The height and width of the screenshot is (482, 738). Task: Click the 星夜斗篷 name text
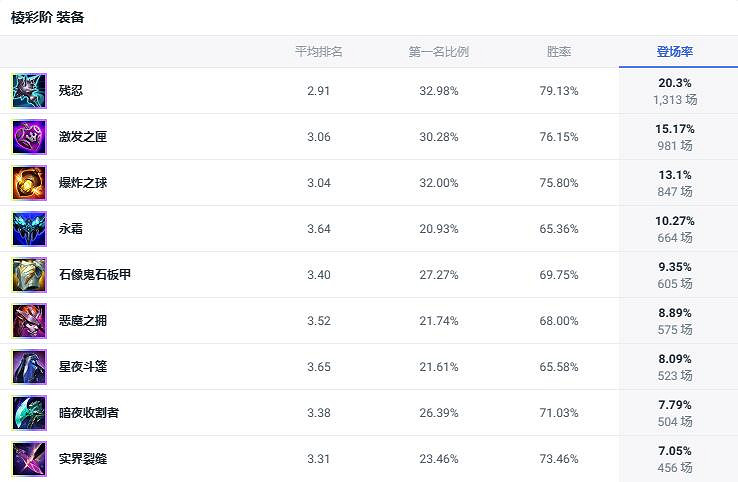[x=83, y=367]
